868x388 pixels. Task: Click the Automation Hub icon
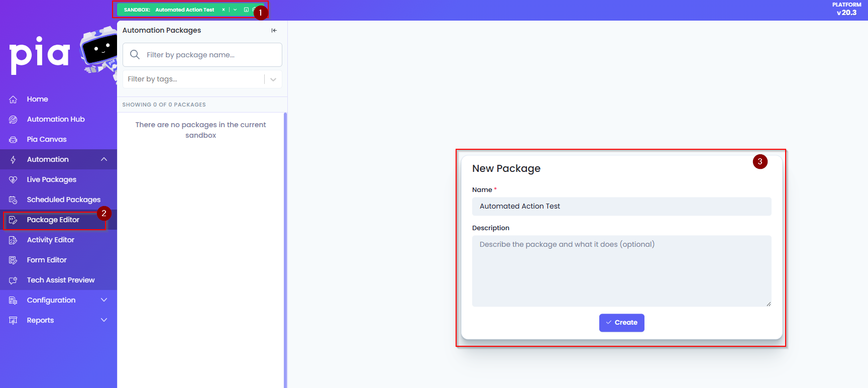pyautogui.click(x=14, y=120)
